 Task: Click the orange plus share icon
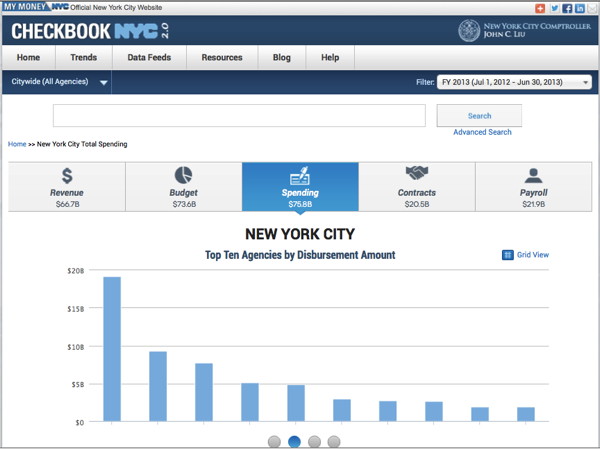coord(540,8)
